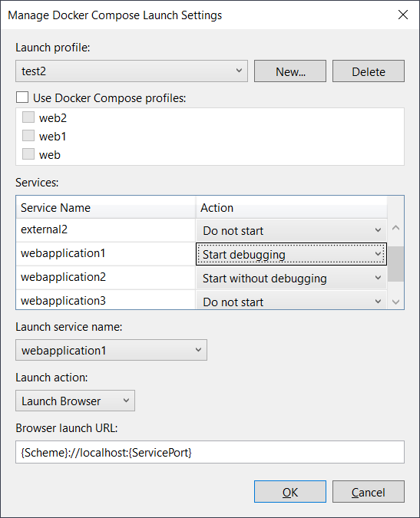Click the Service Name column header
Viewport: 420px width, 518px height.
(x=105, y=207)
